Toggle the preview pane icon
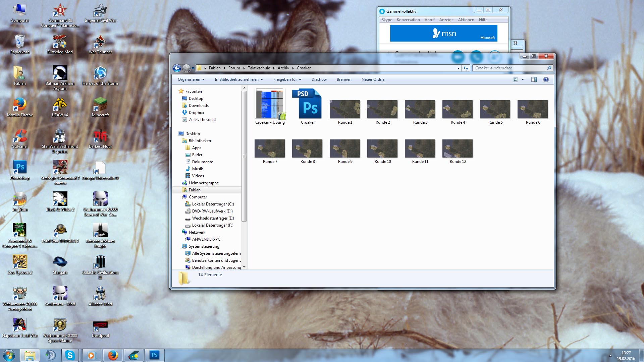644x362 pixels. (x=534, y=79)
